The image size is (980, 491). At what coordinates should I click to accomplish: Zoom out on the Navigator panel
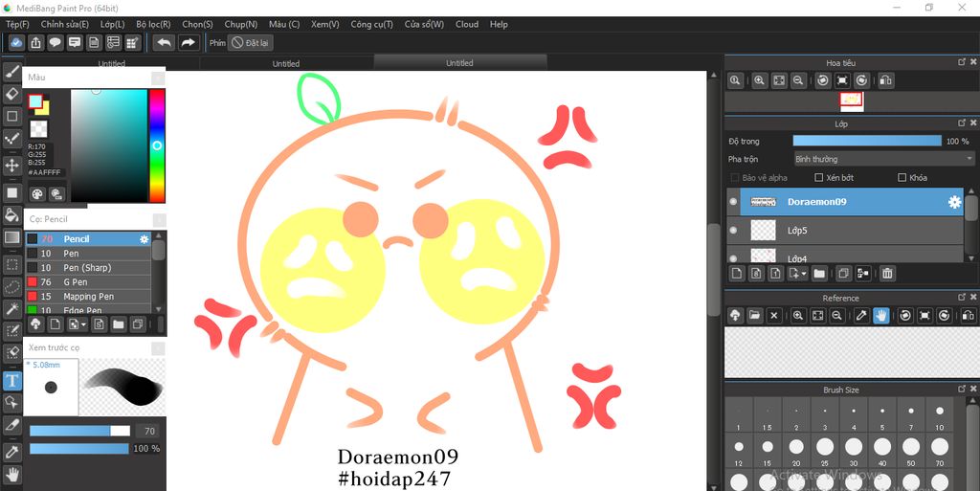798,80
